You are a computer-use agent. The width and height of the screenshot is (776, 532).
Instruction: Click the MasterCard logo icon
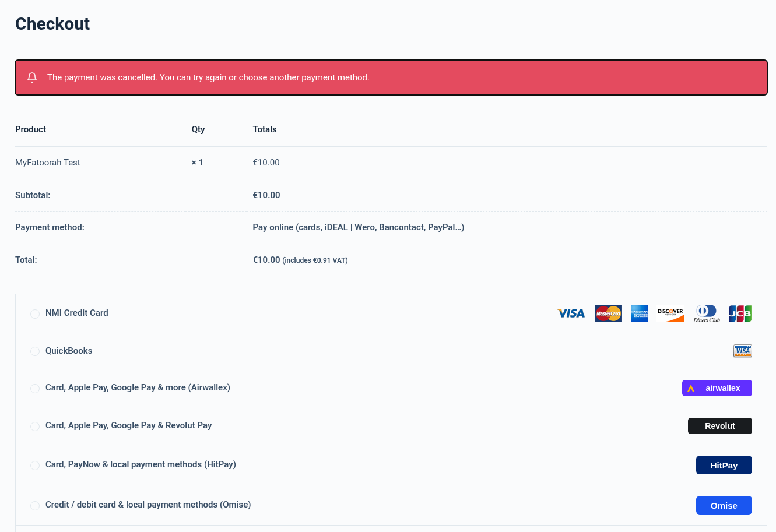pos(608,313)
